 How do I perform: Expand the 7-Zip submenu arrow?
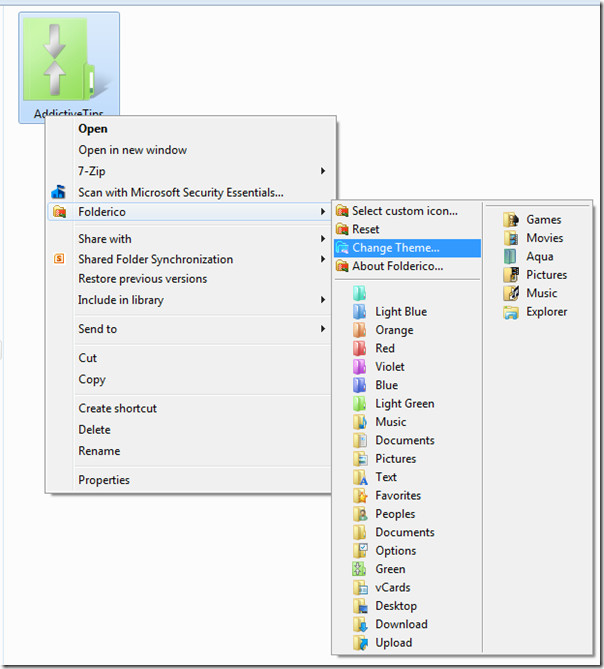[x=323, y=171]
